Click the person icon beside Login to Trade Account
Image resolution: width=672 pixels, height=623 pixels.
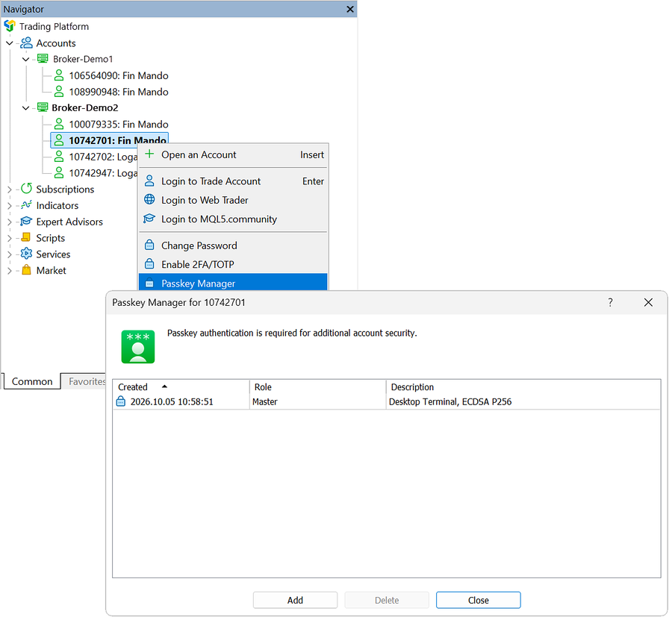pos(149,181)
